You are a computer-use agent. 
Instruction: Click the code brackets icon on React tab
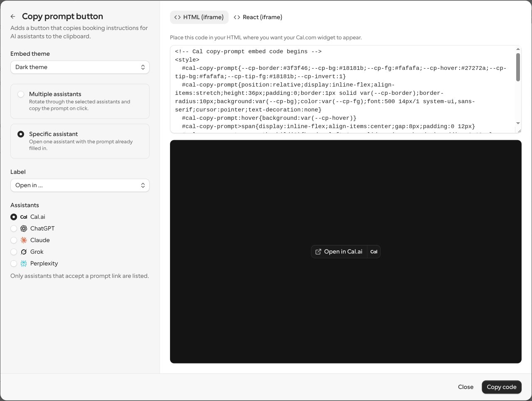237,17
